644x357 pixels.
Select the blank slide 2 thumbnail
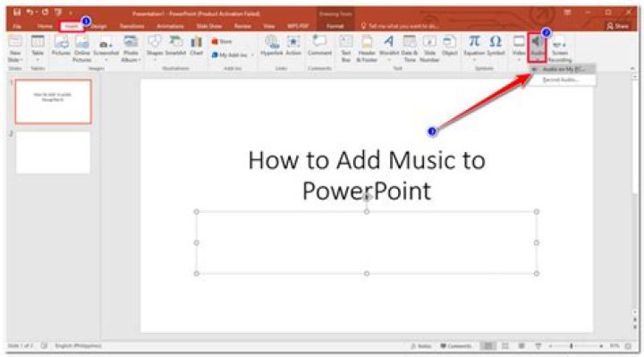(x=53, y=152)
